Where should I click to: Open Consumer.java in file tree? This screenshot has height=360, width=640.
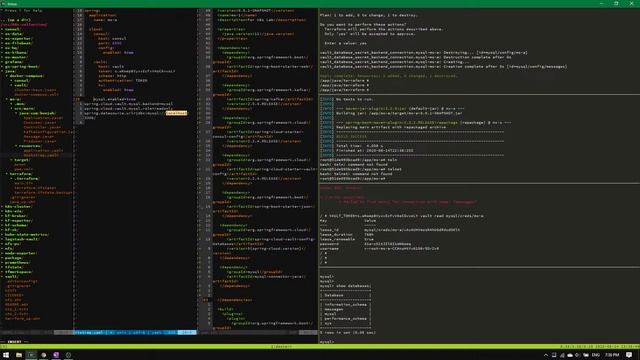[40, 122]
